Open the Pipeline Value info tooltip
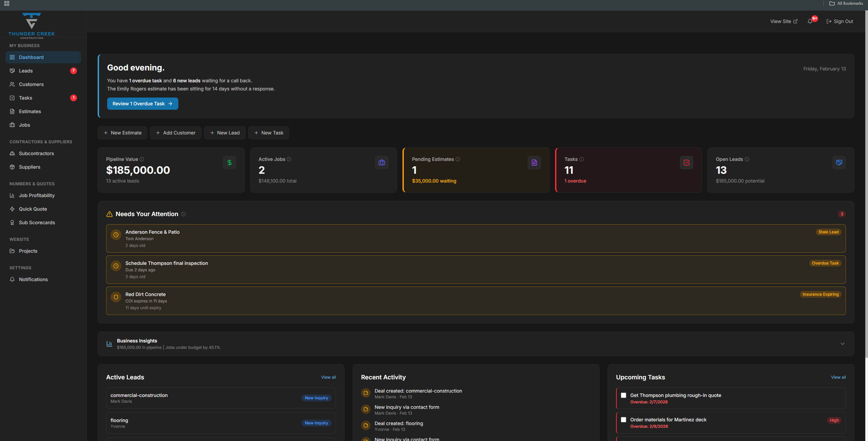Screen dimensions: 868x441 point(142,159)
